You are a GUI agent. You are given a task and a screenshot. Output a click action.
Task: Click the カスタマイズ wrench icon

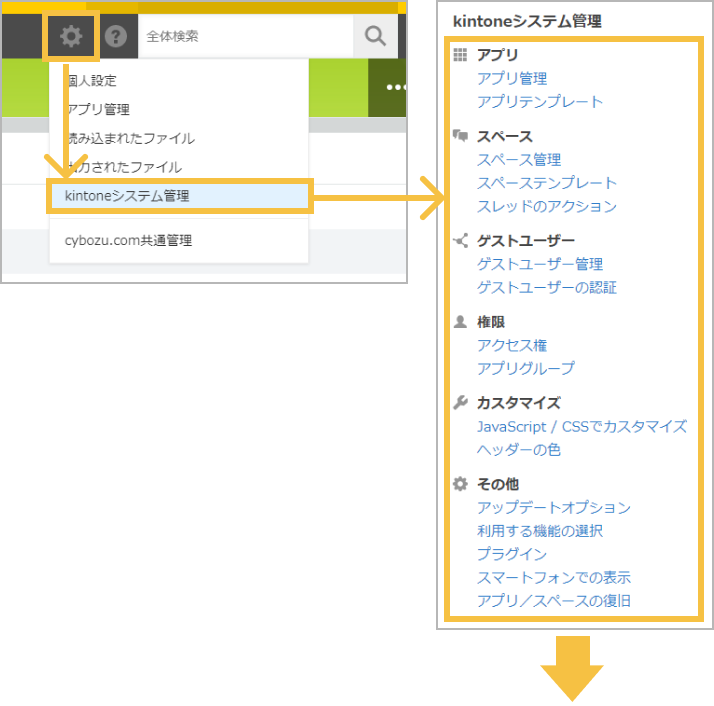460,402
